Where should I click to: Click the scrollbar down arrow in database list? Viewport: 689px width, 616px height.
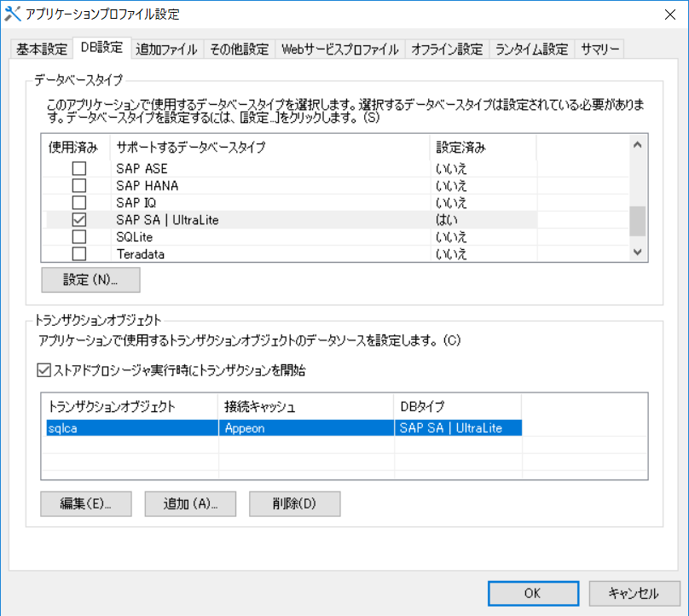(638, 250)
